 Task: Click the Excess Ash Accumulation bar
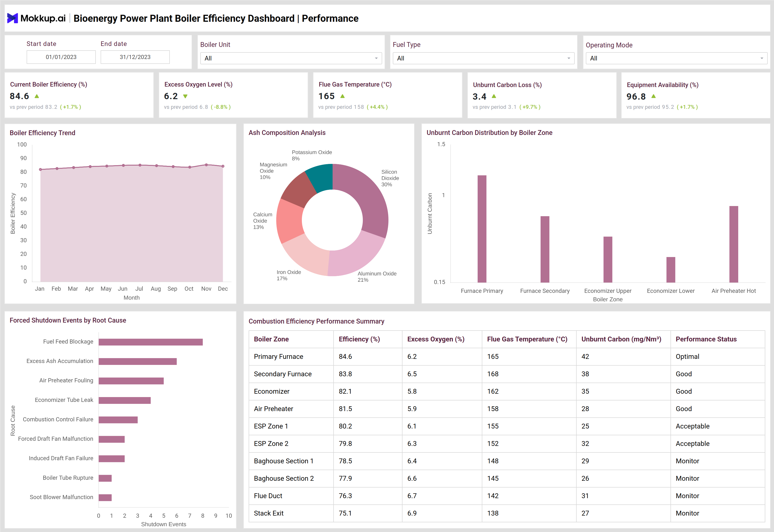click(138, 361)
